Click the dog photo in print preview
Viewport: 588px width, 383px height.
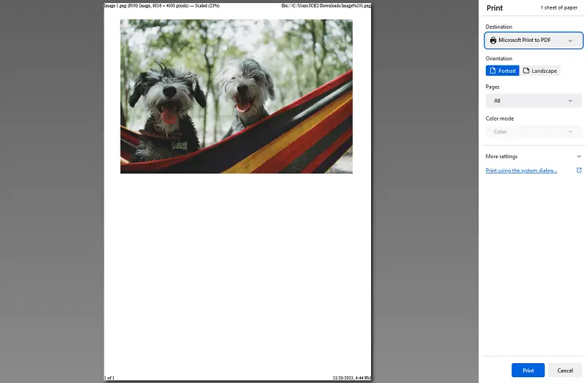tap(236, 96)
